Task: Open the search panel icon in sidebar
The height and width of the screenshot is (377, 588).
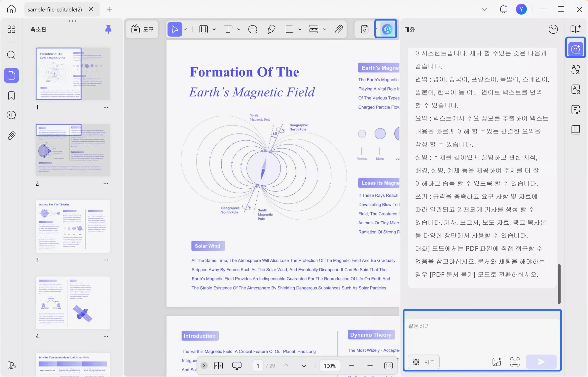Action: (x=11, y=55)
